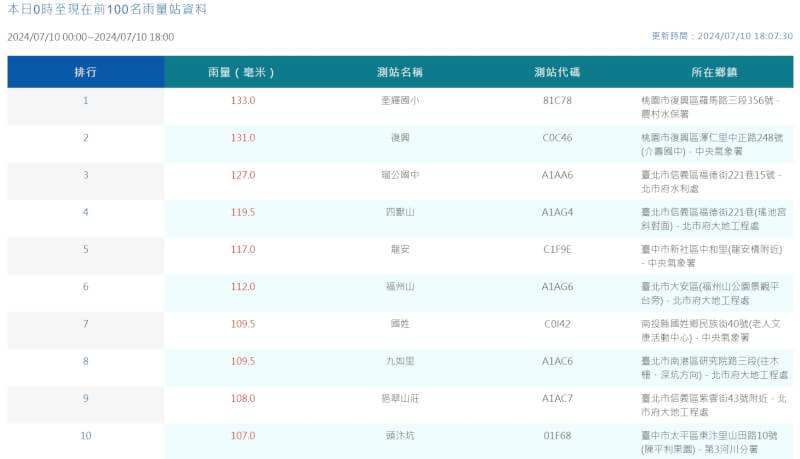
Task: Click rank number 1 in the 81C78 row
Action: coord(86,100)
